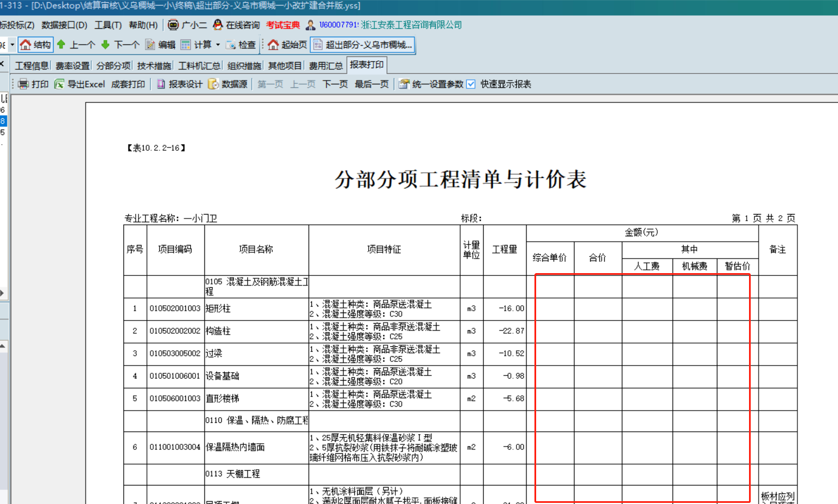This screenshot has width=838, height=504.
Task: Select the 报表打印 tab
Action: point(367,65)
